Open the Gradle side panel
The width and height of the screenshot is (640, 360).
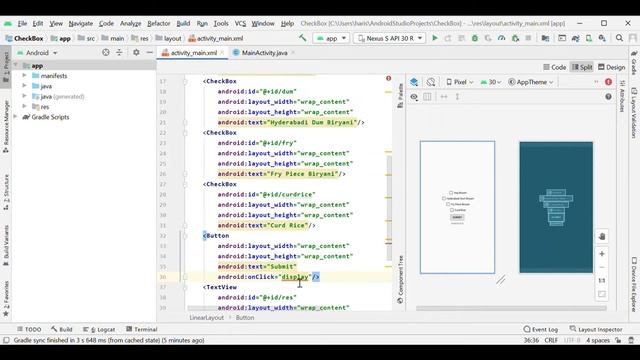[634, 64]
